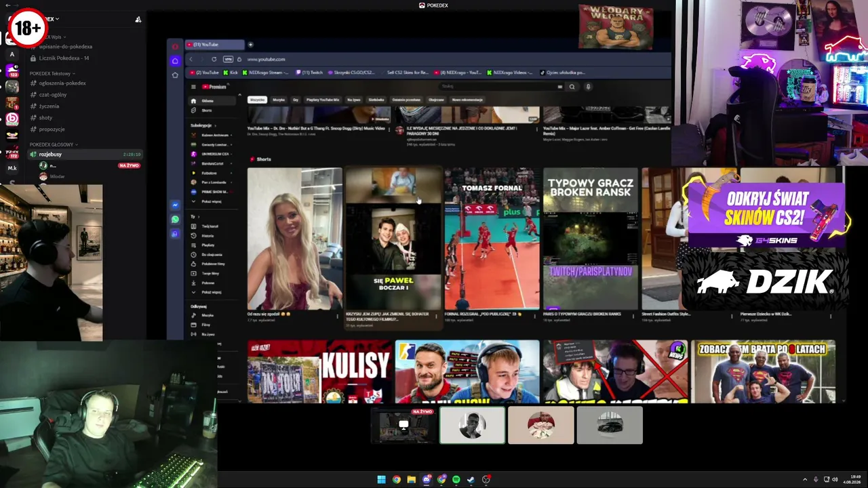The width and height of the screenshot is (868, 488).
Task: Open Opera menu logo in sidebar
Action: (175, 46)
